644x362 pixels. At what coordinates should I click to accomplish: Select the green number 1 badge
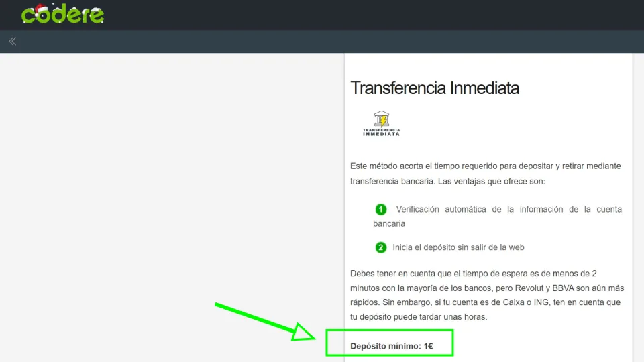(x=381, y=210)
